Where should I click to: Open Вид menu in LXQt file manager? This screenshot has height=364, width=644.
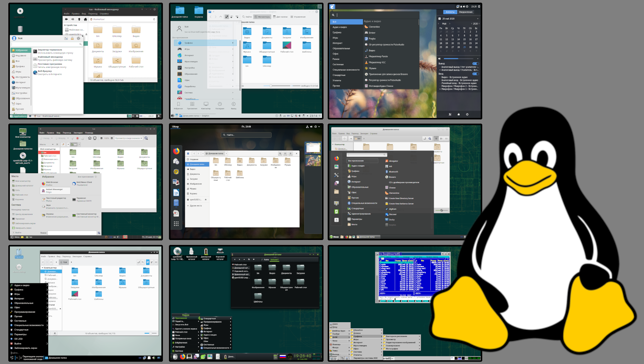pos(58,256)
